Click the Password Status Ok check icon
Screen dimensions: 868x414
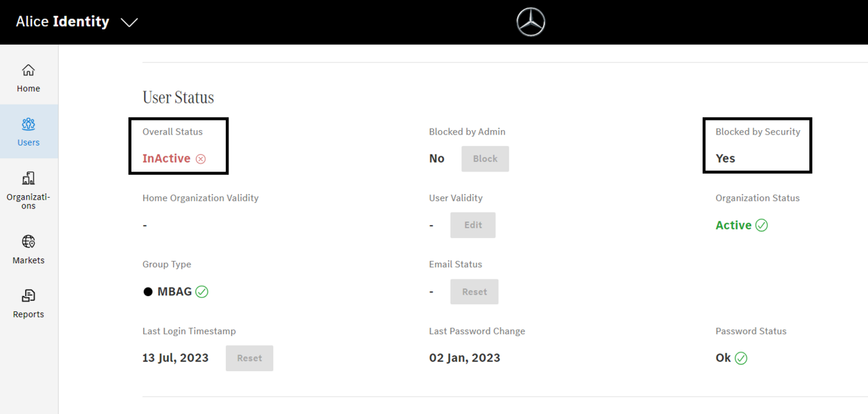[741, 359]
